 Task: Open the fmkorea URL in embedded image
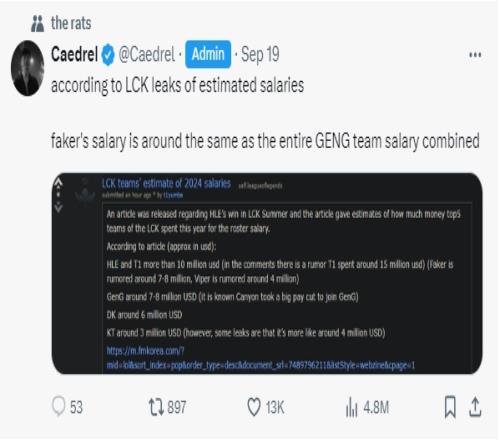(261, 358)
